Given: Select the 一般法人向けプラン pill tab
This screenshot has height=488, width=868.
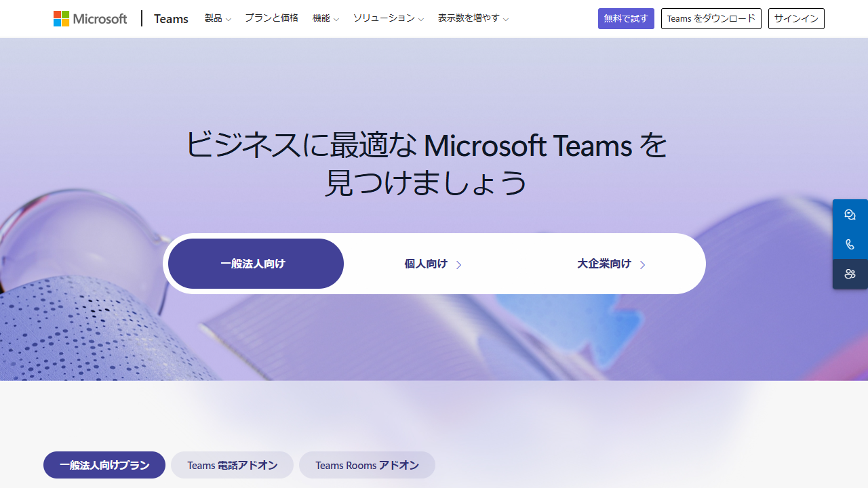Looking at the screenshot, I should (104, 465).
